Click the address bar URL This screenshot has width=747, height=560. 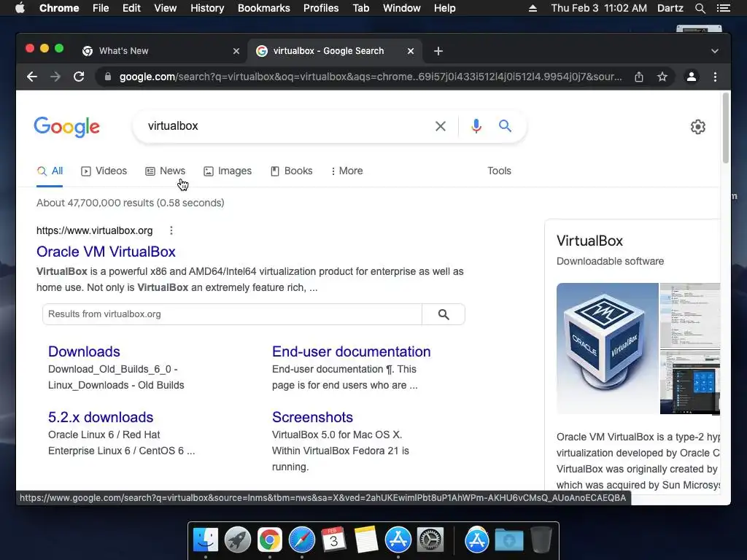coord(370,77)
